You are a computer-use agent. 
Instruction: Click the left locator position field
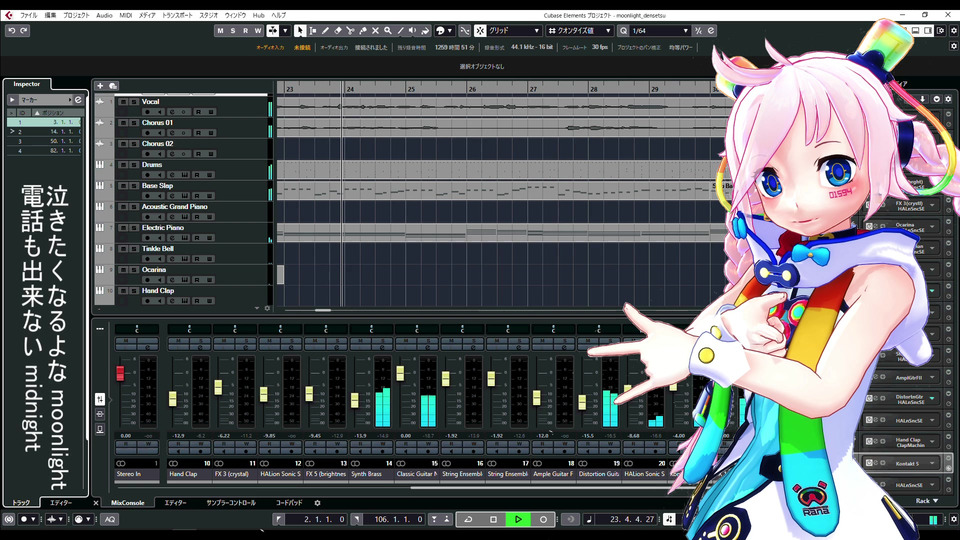tap(318, 519)
